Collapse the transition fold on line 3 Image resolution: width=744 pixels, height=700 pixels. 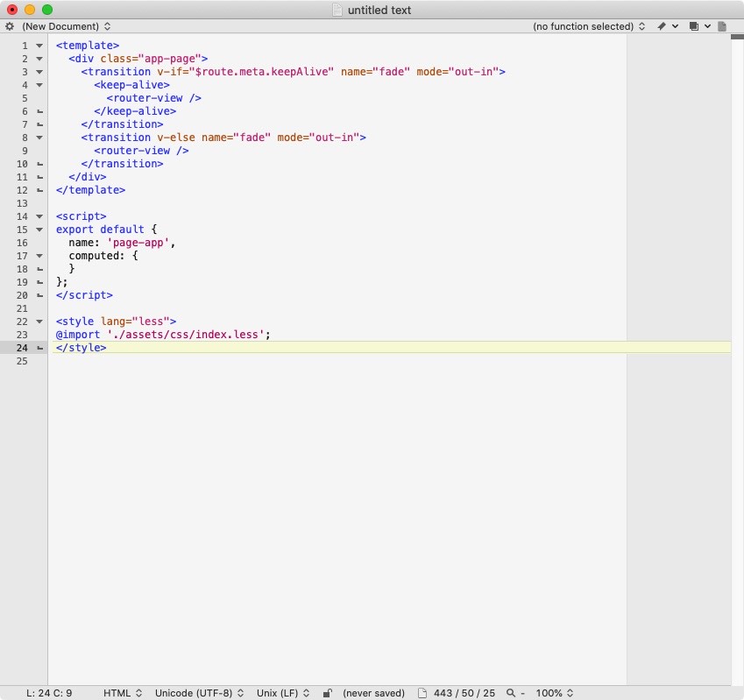(39, 72)
